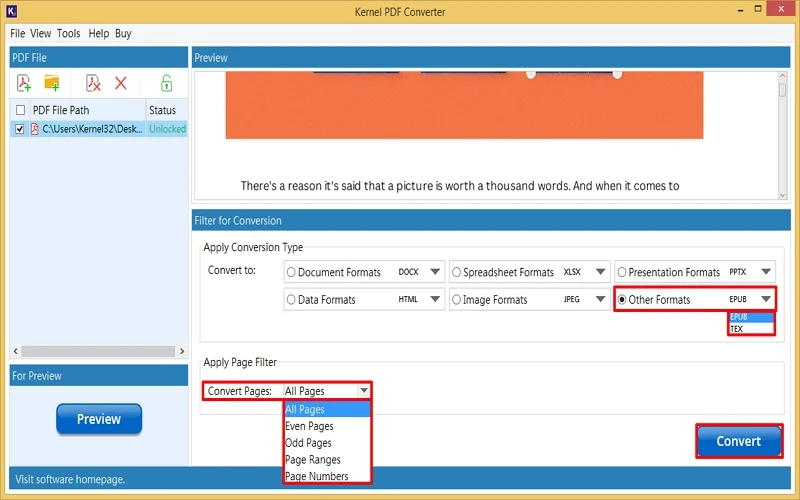Screen dimensions: 800x500
Task: Collapse the EPUB other formats dropdown
Action: pyautogui.click(x=766, y=299)
